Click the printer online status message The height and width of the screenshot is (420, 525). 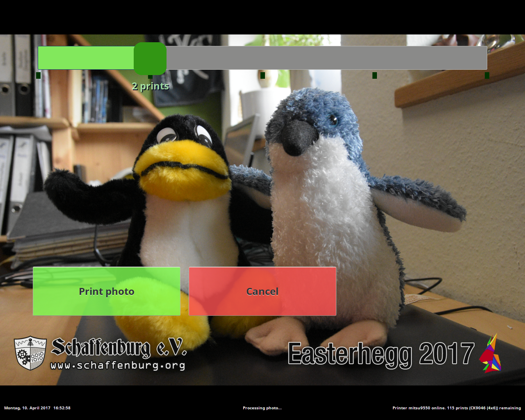tap(457, 408)
